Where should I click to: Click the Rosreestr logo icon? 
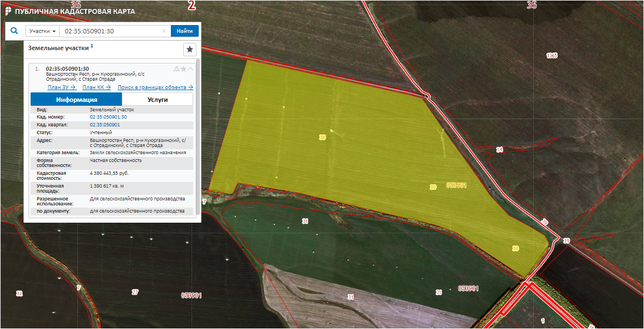8,11
